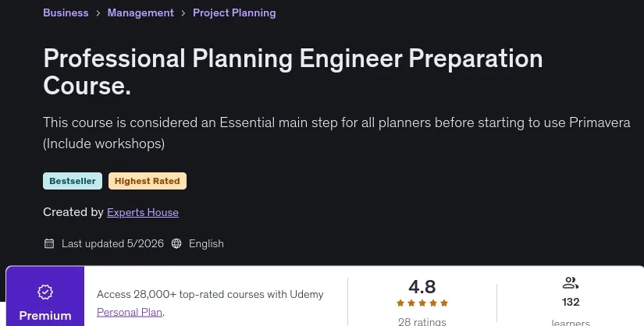Click the first rating star

[400, 303]
